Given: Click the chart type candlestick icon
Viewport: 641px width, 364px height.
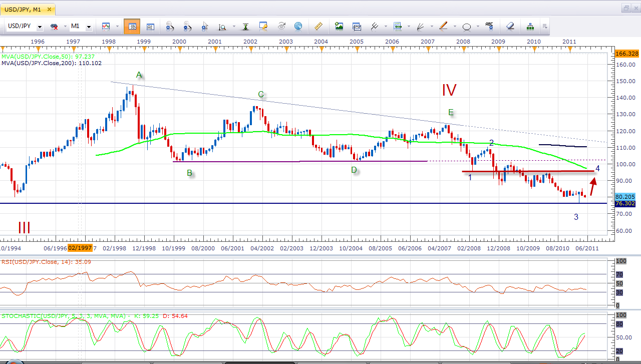Looking at the screenshot, I should click(106, 27).
